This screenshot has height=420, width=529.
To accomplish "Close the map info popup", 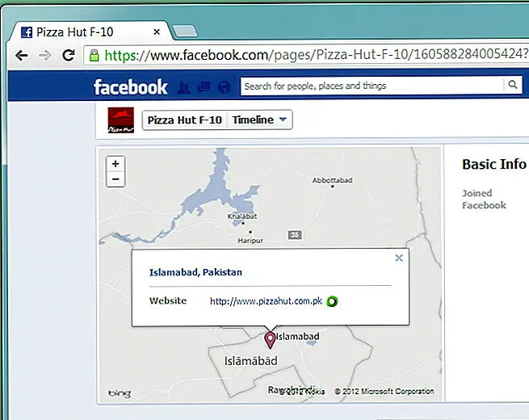I will tap(399, 258).
